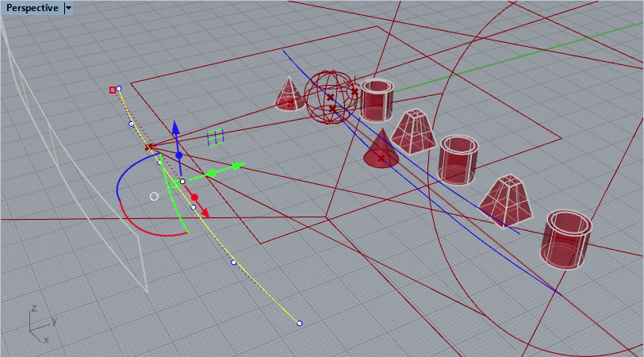Select the red wireframe sphere
This screenshot has width=644, height=357.
(331, 97)
